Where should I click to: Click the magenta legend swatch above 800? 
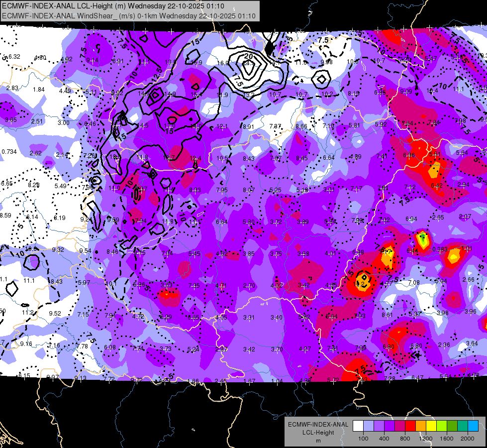[x=400, y=426]
